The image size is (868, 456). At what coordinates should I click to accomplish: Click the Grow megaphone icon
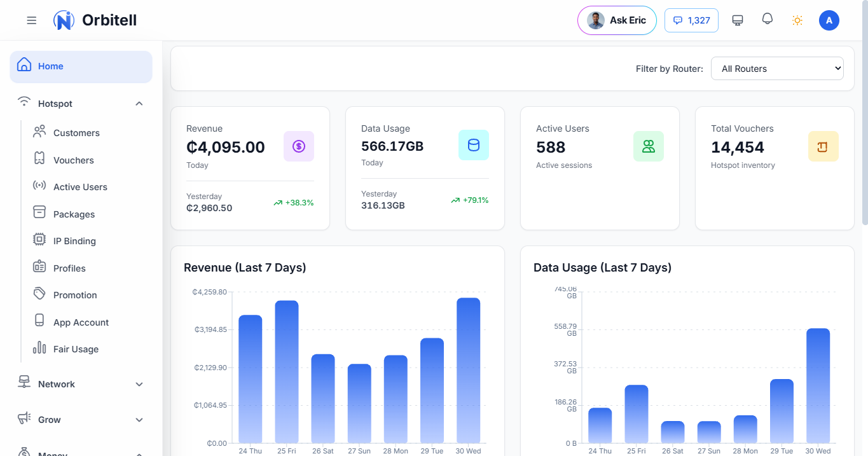(x=24, y=418)
